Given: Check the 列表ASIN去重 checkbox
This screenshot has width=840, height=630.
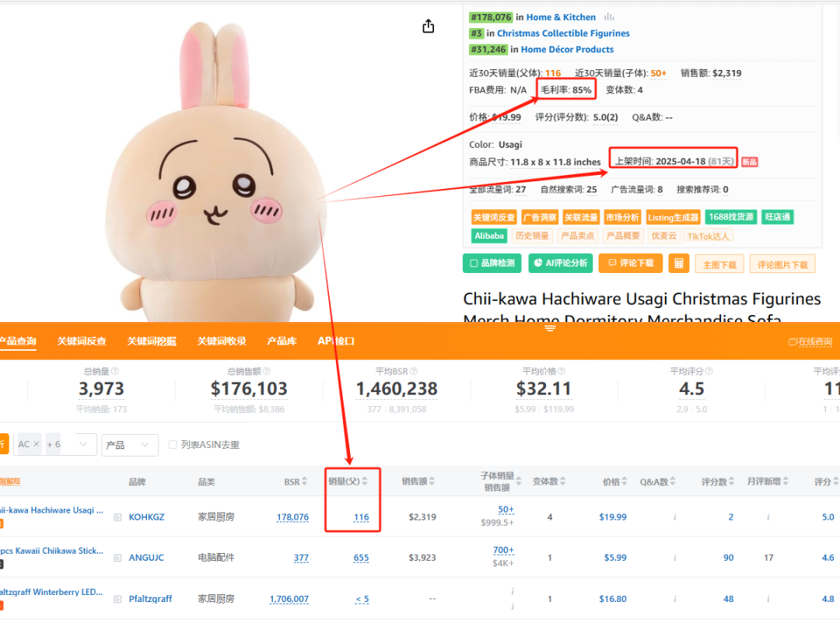Looking at the screenshot, I should 173,445.
